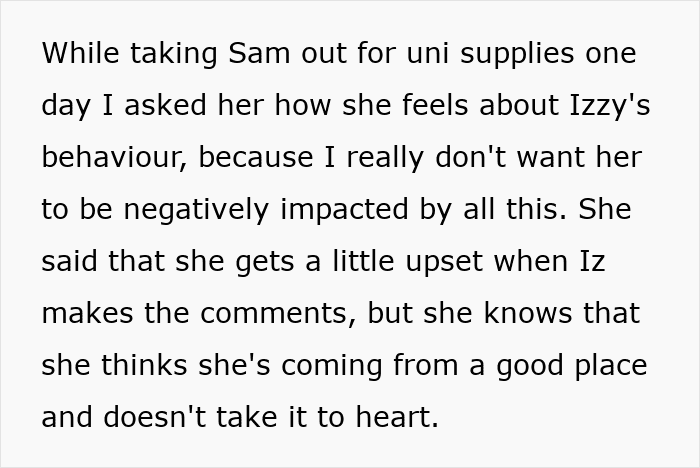Select the word "supplies" in first line
The image size is (700, 468).
point(513,53)
